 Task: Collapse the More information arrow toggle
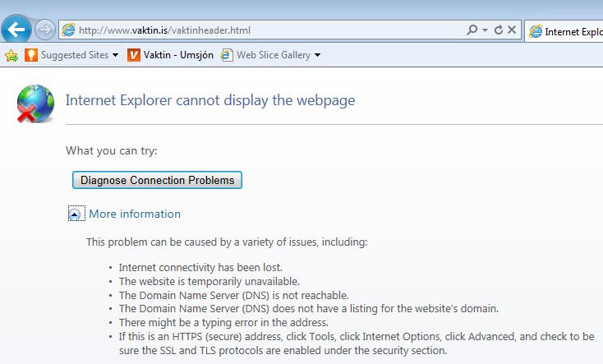[x=75, y=214]
